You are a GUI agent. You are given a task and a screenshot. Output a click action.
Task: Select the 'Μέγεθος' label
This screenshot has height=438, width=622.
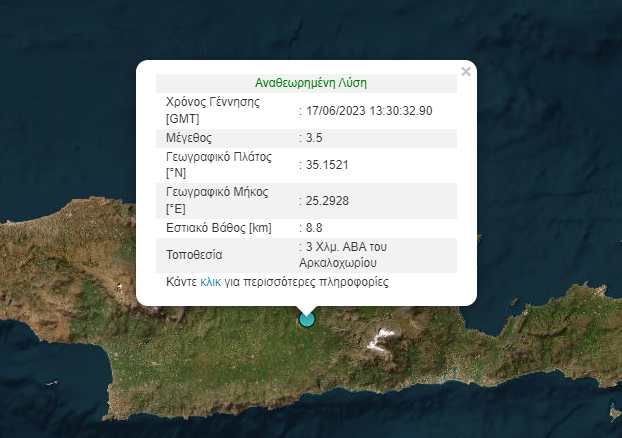pos(189,138)
